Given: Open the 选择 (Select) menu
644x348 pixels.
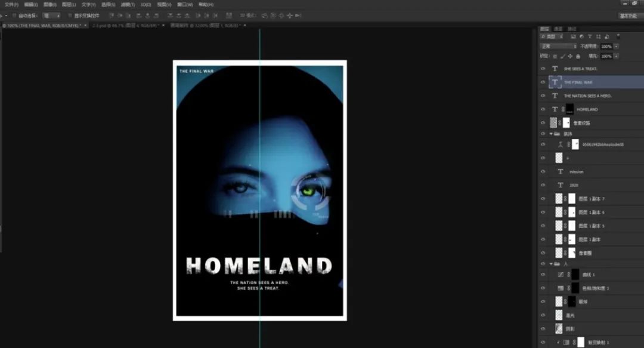Looking at the screenshot, I should (x=109, y=5).
